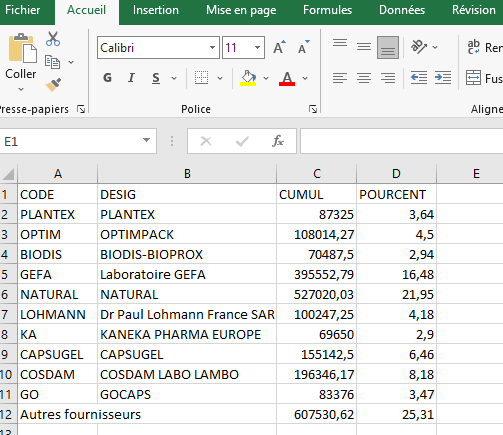Switch to the Mise en page tab

241,10
